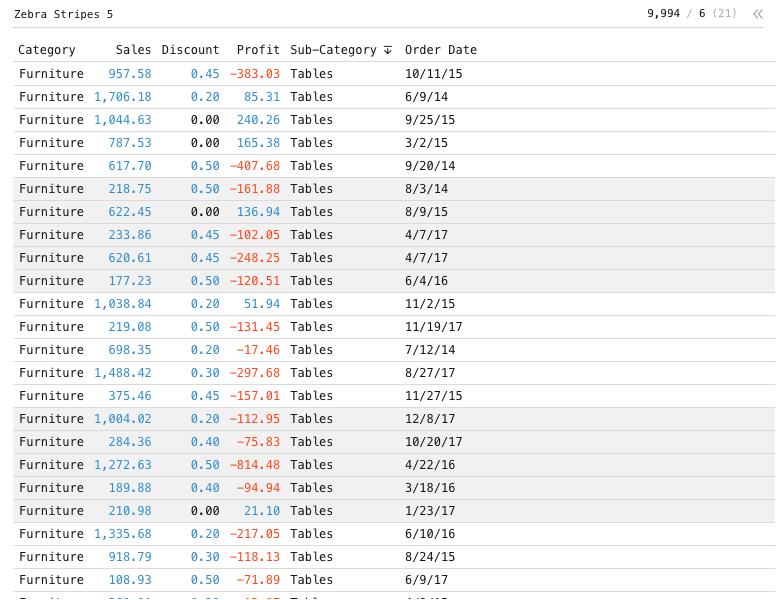Click profit value 240.26

tap(258, 120)
